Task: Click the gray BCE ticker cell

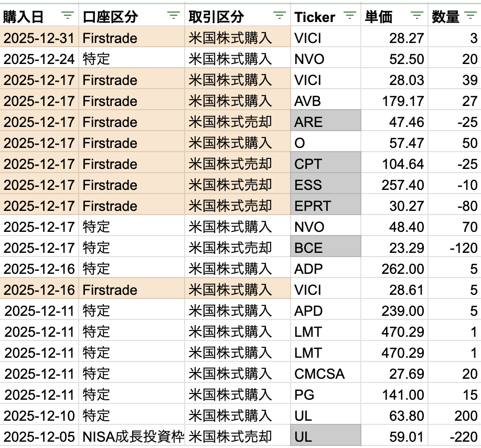Action: point(325,248)
